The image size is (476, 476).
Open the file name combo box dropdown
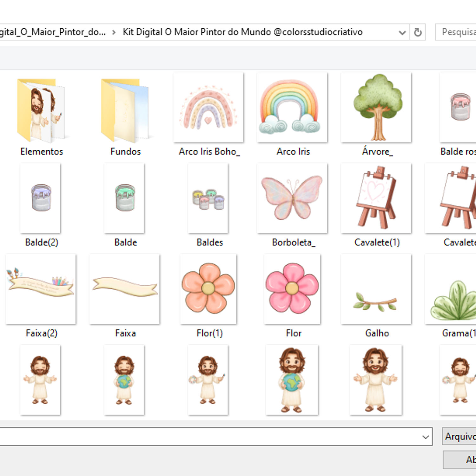426,437
